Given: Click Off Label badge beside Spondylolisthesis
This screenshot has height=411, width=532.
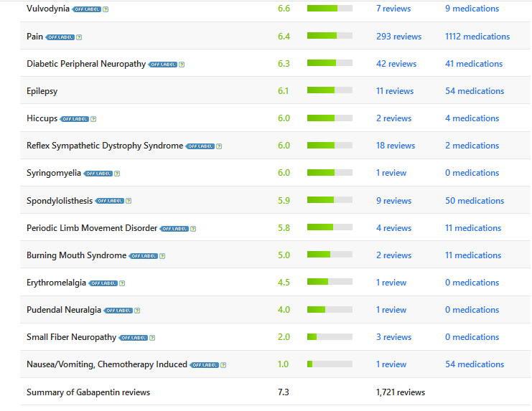Looking at the screenshot, I should tap(109, 202).
